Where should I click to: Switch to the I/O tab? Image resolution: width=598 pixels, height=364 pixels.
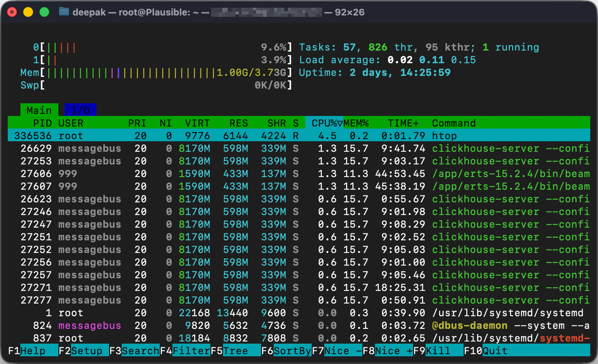[x=81, y=110]
